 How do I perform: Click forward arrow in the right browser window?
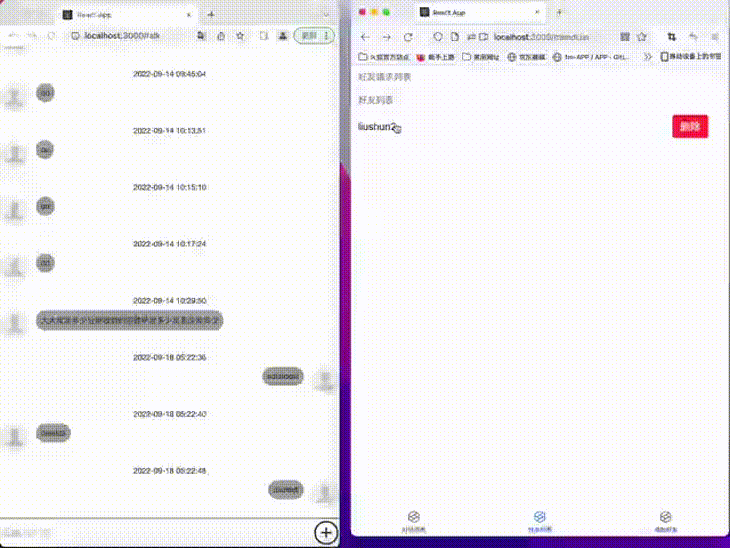[x=386, y=37]
